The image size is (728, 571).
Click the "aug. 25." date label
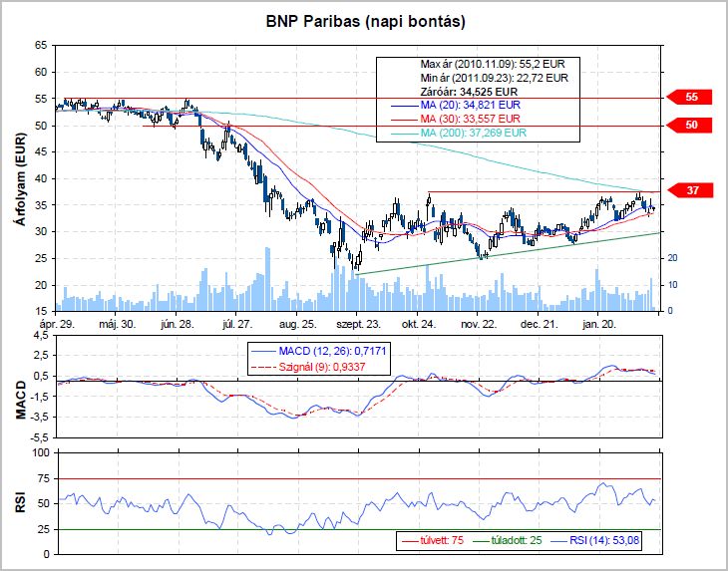point(297,324)
